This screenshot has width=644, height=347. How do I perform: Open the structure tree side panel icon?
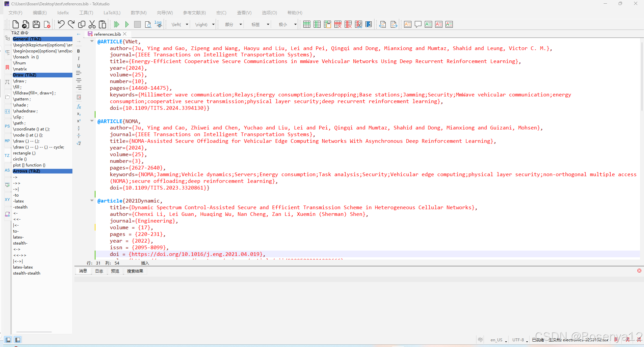coord(7,38)
